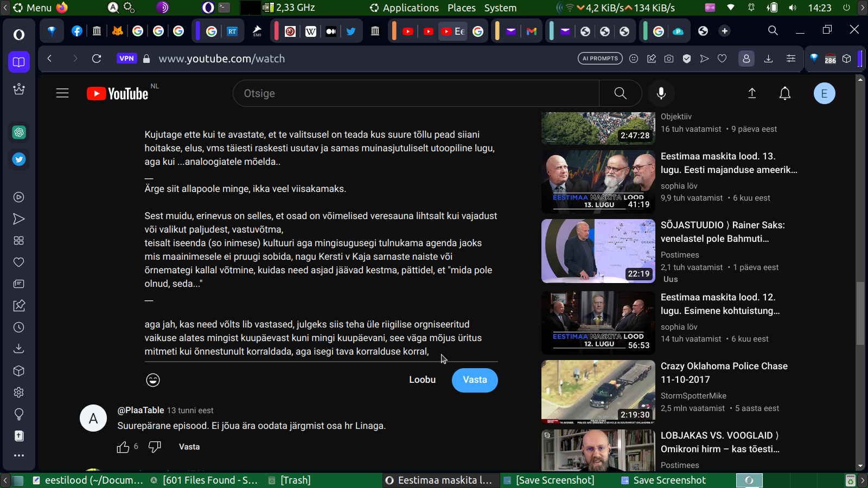The image size is (868, 488).
Task: Expand Opera sidebar three-dot menu
Action: point(19,455)
